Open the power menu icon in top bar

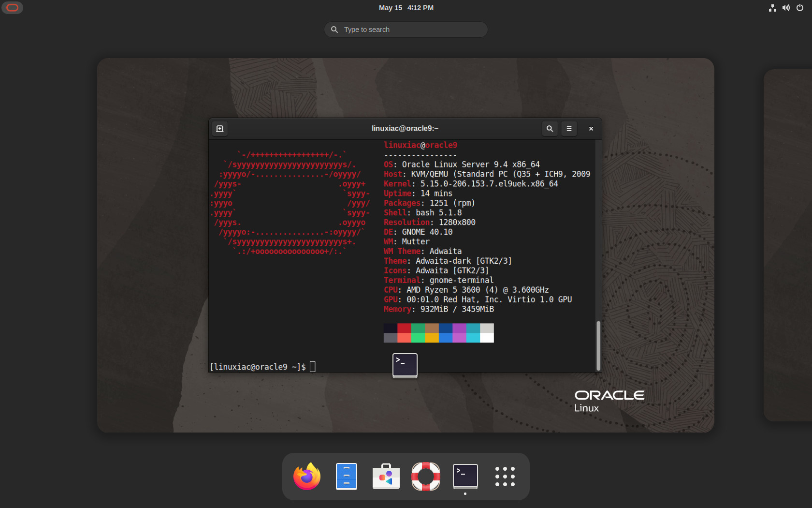(800, 8)
